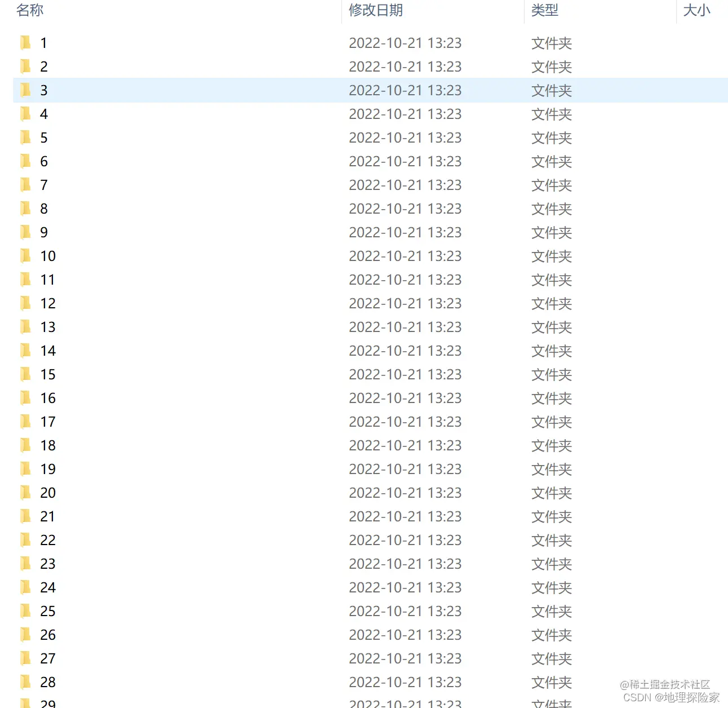Click the folder icon of folder 20

(x=25, y=493)
